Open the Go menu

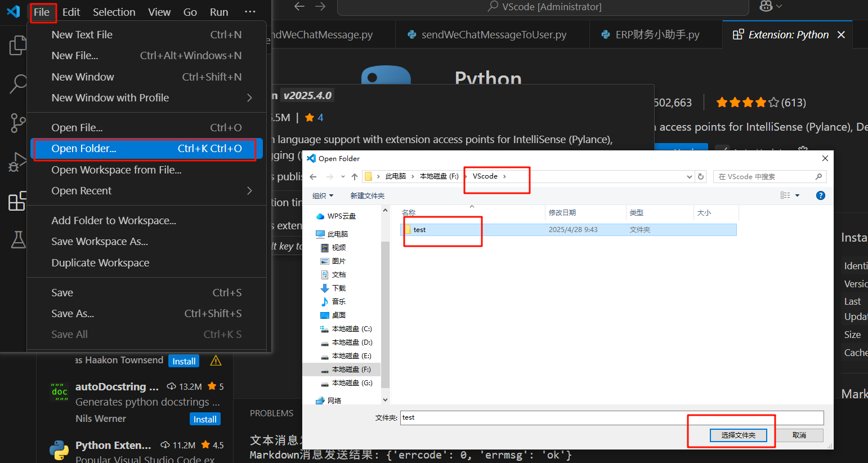[190, 12]
